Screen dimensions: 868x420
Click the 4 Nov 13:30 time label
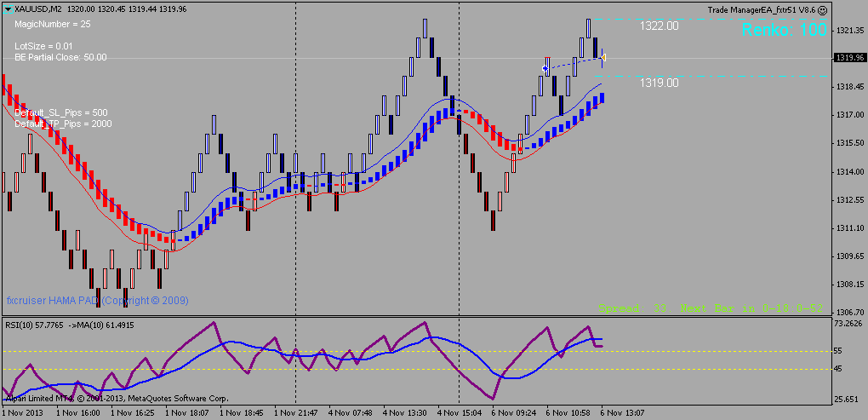pos(405,413)
